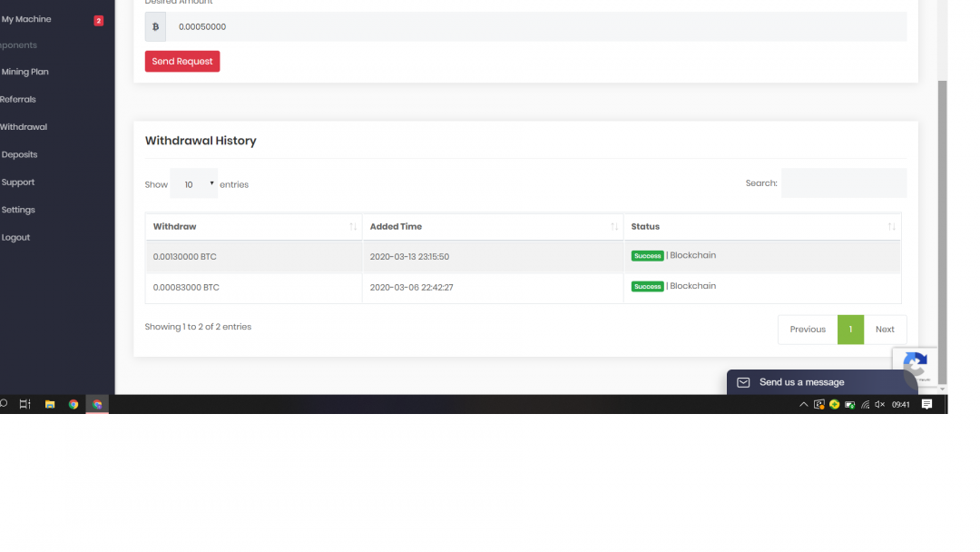Click the red Send Request button
The height and width of the screenshot is (552, 980).
click(x=182, y=62)
